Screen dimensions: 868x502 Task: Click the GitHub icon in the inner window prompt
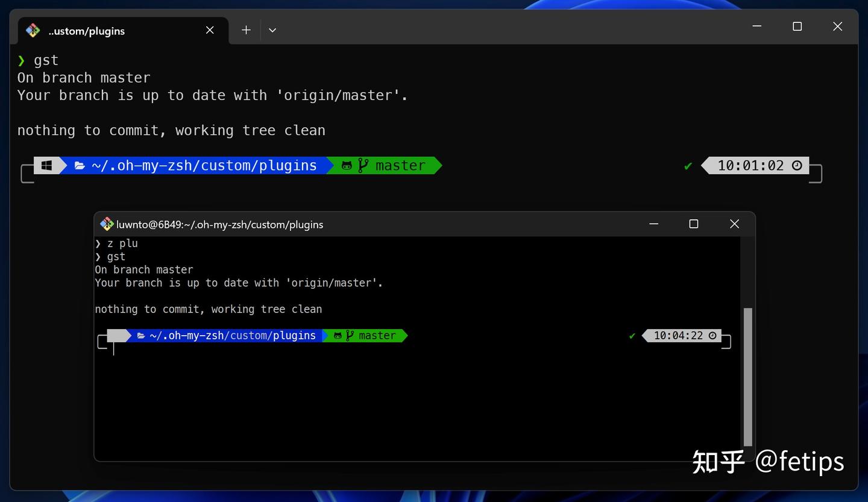(338, 336)
